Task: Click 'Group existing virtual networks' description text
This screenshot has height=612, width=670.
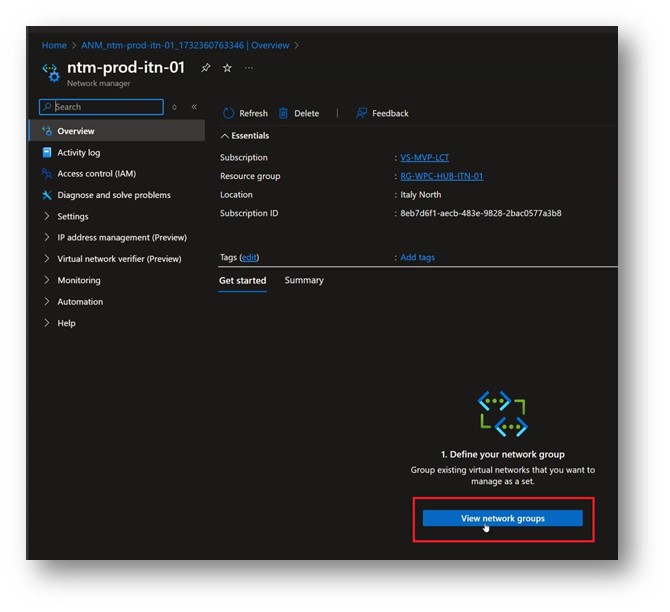Action: (x=502, y=476)
